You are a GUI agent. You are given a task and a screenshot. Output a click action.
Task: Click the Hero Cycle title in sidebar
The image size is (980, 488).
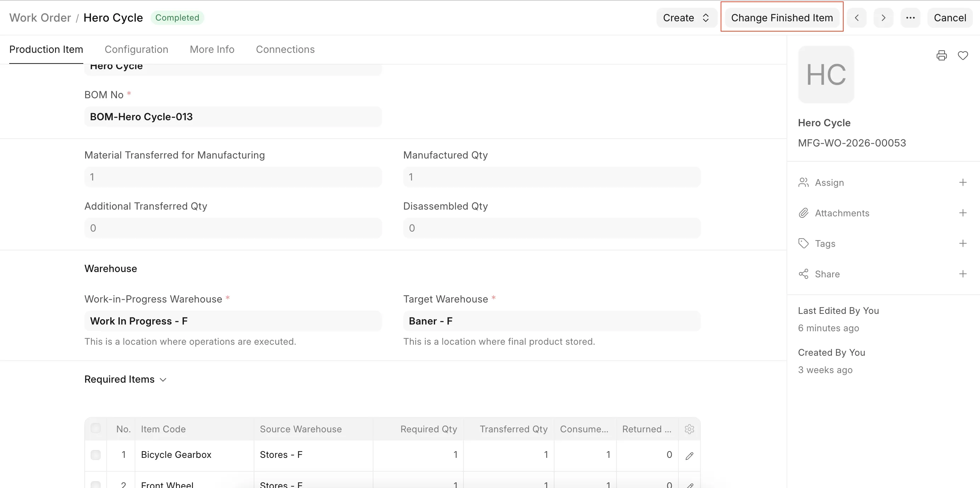824,123
